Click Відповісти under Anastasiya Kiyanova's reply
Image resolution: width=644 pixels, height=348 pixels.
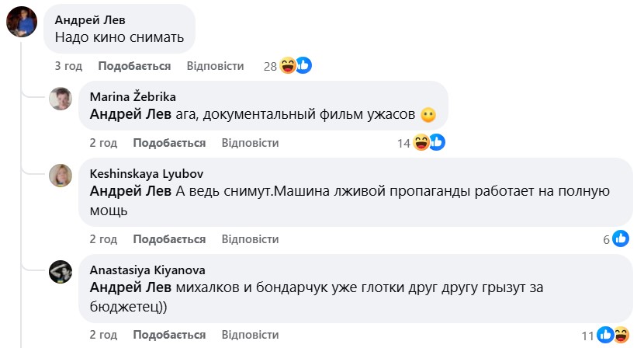[250, 335]
